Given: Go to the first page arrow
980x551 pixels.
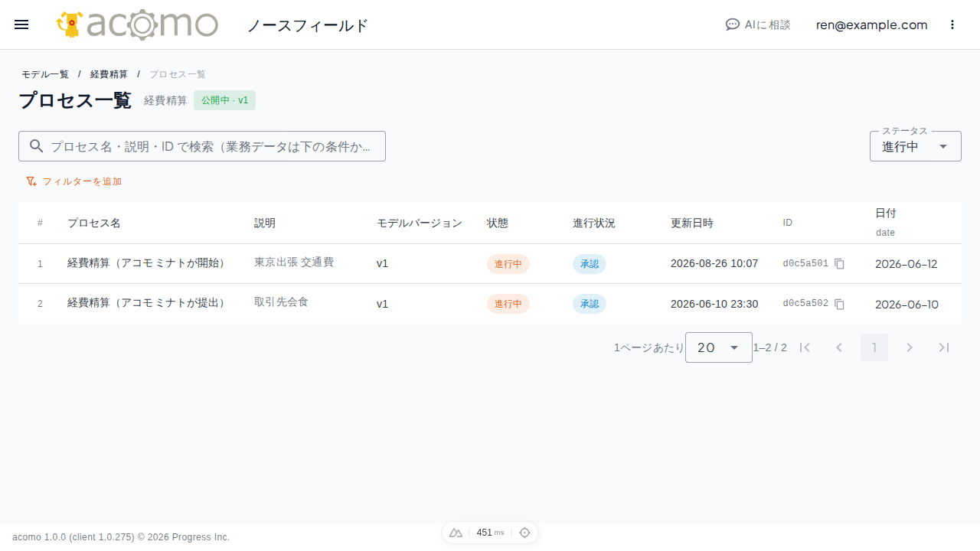Looking at the screenshot, I should tap(805, 347).
